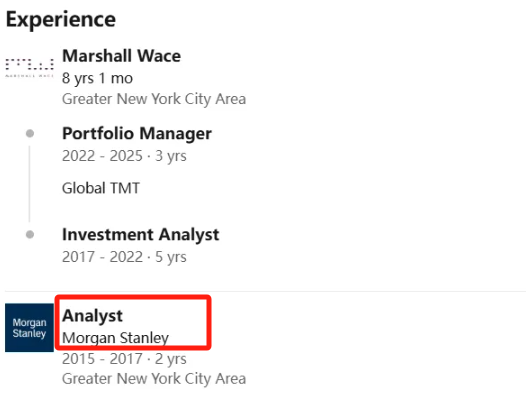Select the bullet dot beside Portfolio Manager
526x402 pixels.
30,134
